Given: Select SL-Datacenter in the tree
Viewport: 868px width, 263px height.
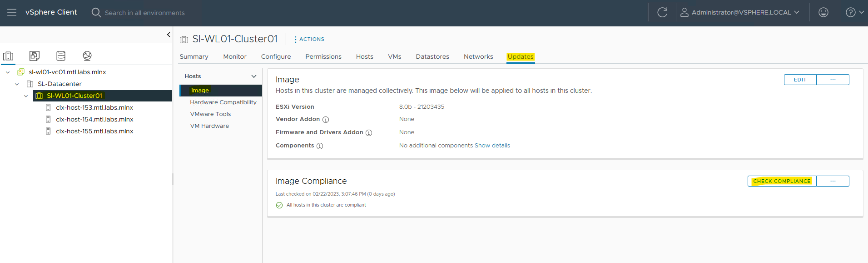Looking at the screenshot, I should (60, 84).
